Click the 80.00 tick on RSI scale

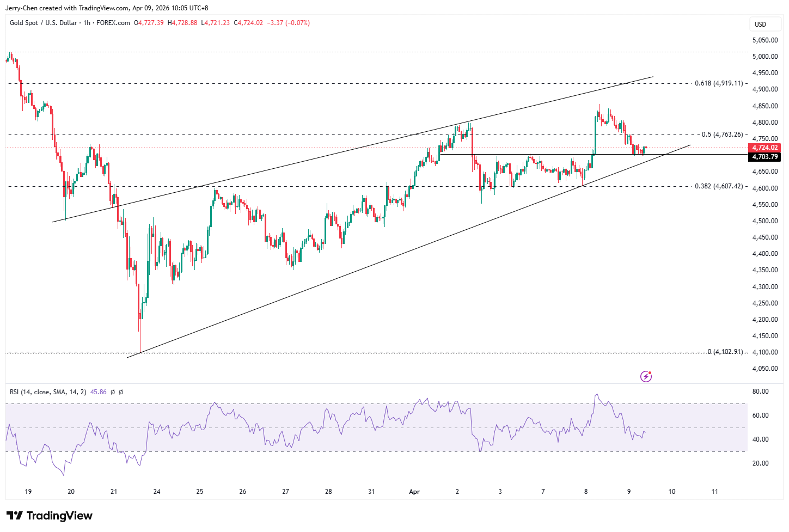click(760, 392)
